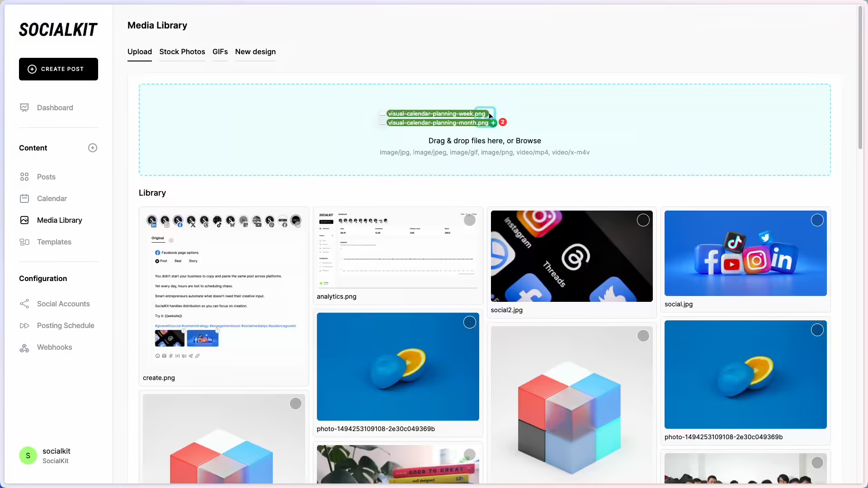Click the Browse link in dropzone
868x488 pixels.
pyautogui.click(x=528, y=141)
